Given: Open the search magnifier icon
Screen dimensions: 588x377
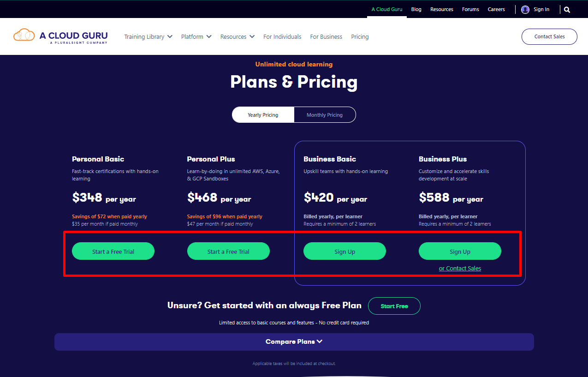Looking at the screenshot, I should 567,9.
